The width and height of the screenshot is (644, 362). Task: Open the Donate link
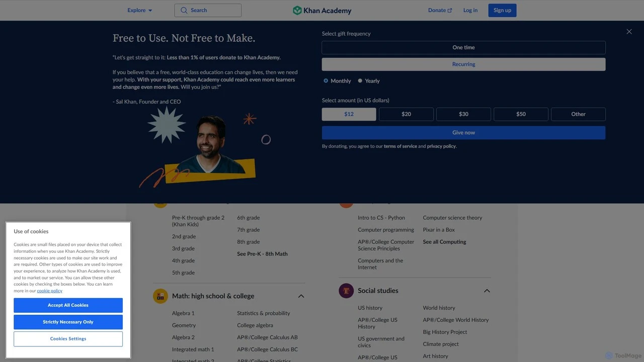[440, 10]
